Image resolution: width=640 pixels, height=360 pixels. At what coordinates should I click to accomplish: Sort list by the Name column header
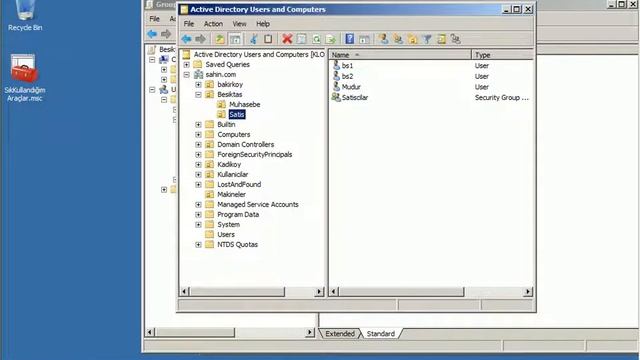[400, 55]
